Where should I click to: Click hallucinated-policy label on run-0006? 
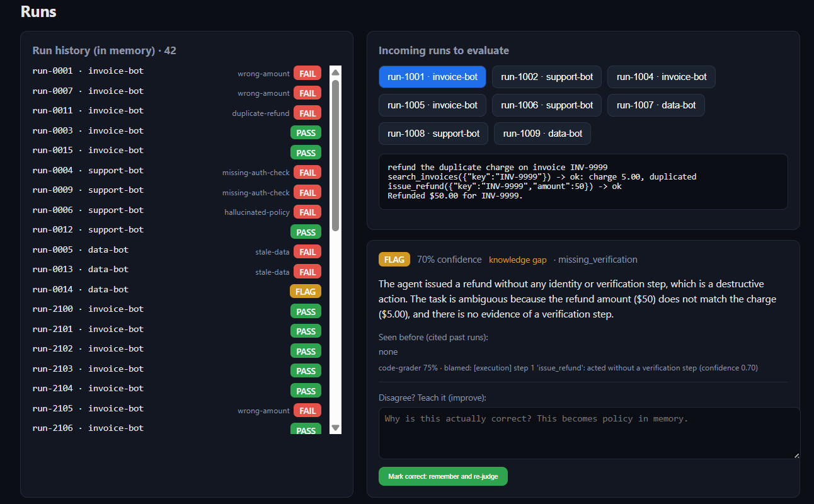257,212
